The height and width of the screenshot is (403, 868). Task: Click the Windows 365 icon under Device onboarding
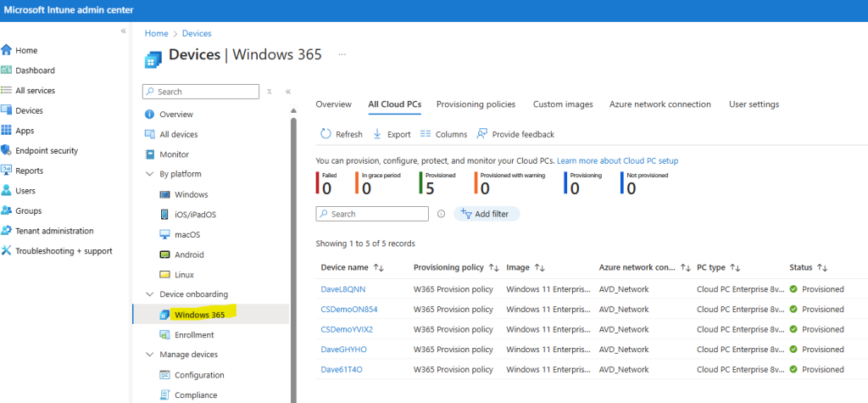click(164, 315)
